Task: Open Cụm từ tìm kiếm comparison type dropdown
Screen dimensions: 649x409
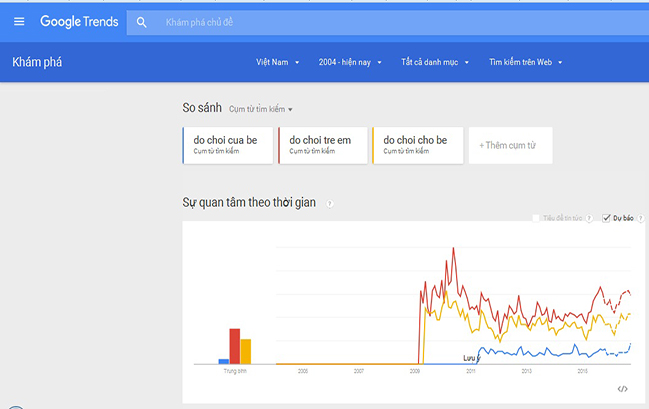Action: point(261,109)
